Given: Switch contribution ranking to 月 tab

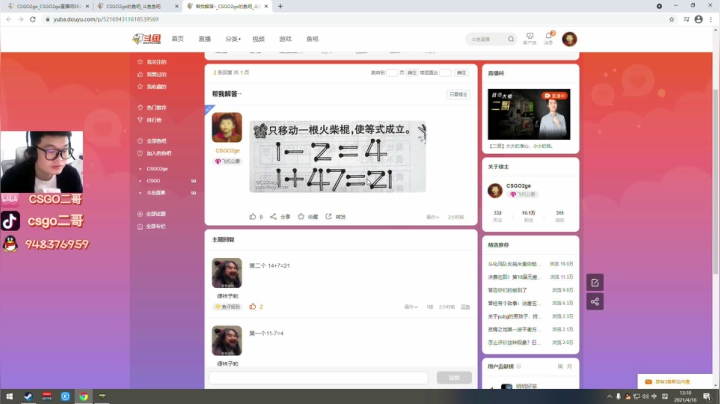Looking at the screenshot, I should pyautogui.click(x=569, y=366).
